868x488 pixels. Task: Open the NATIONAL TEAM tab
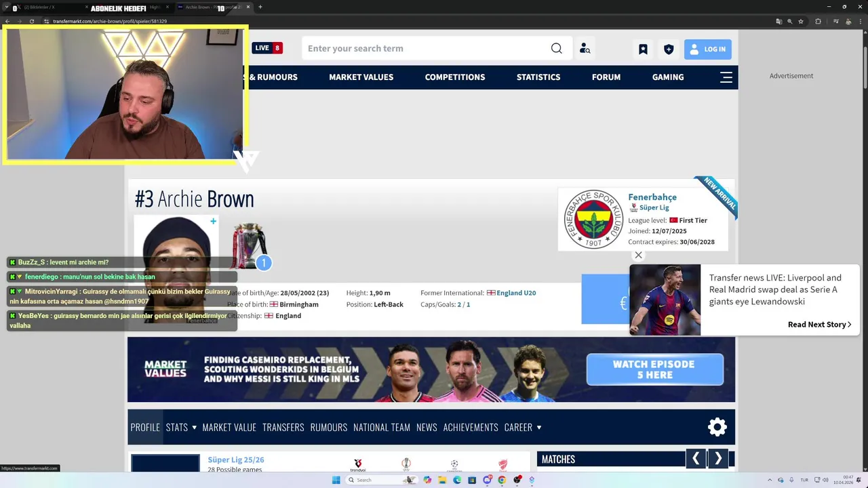point(382,427)
